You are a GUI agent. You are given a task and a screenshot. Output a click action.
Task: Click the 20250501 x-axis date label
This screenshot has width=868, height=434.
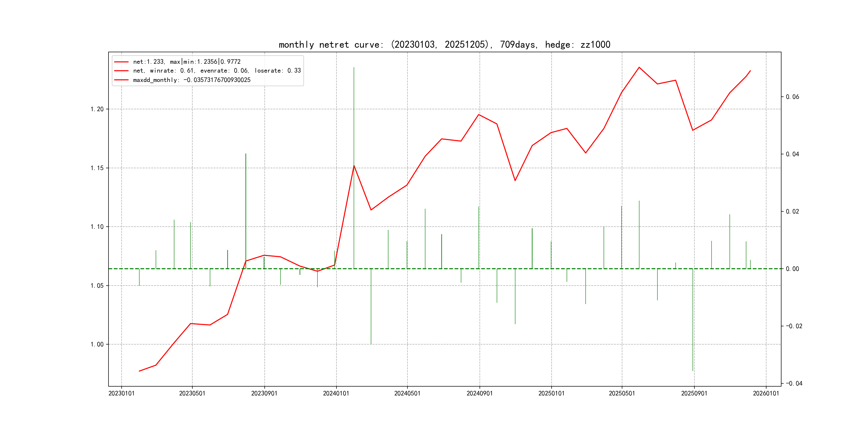(622, 394)
